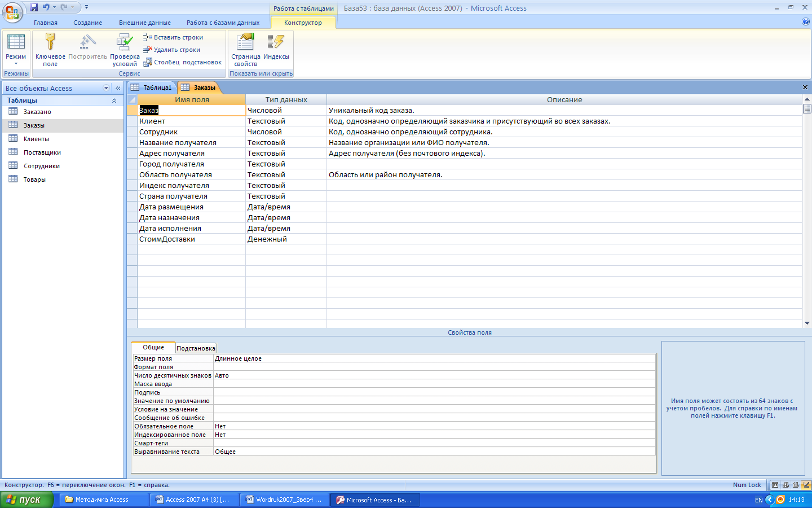Click the Обязательное поле value Нет

[x=434, y=426]
